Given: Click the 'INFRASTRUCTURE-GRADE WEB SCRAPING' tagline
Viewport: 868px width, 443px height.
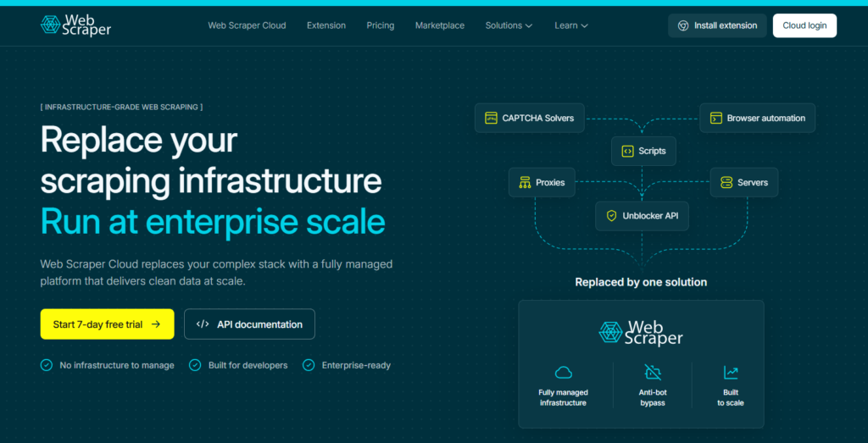Looking at the screenshot, I should pos(121,107).
